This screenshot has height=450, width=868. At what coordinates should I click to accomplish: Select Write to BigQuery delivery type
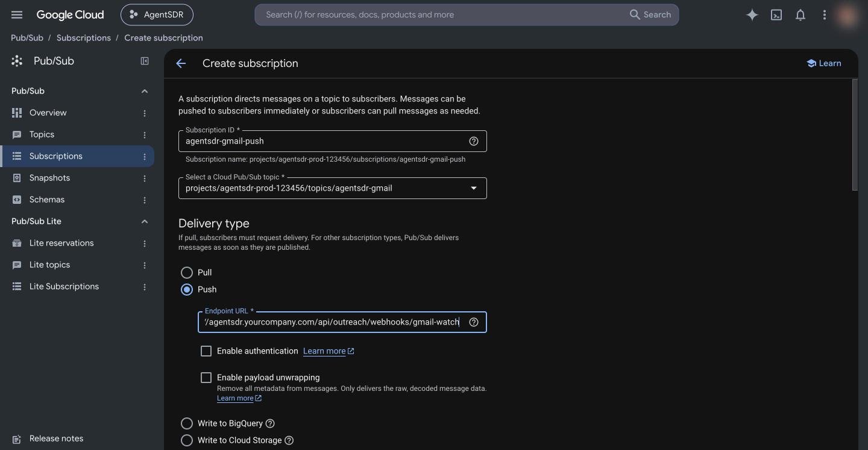(187, 423)
